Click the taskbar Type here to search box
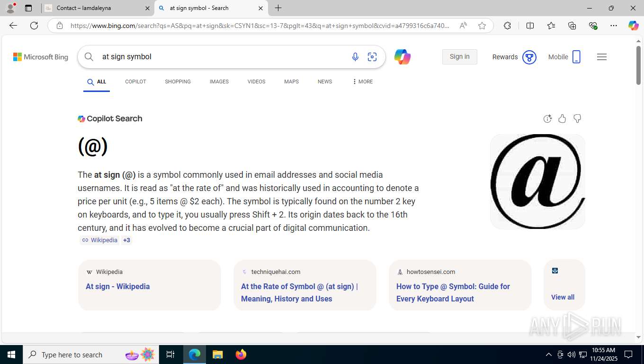The width and height of the screenshot is (644, 364). click(x=91, y=355)
